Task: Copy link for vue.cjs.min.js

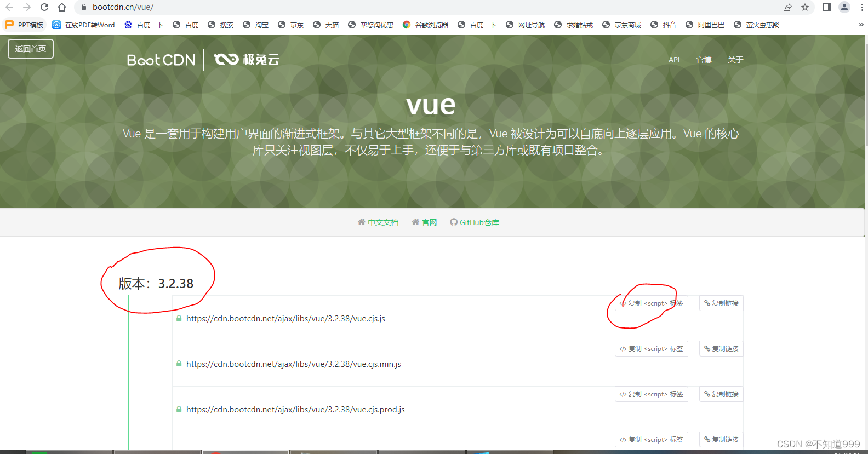Action: coord(721,349)
